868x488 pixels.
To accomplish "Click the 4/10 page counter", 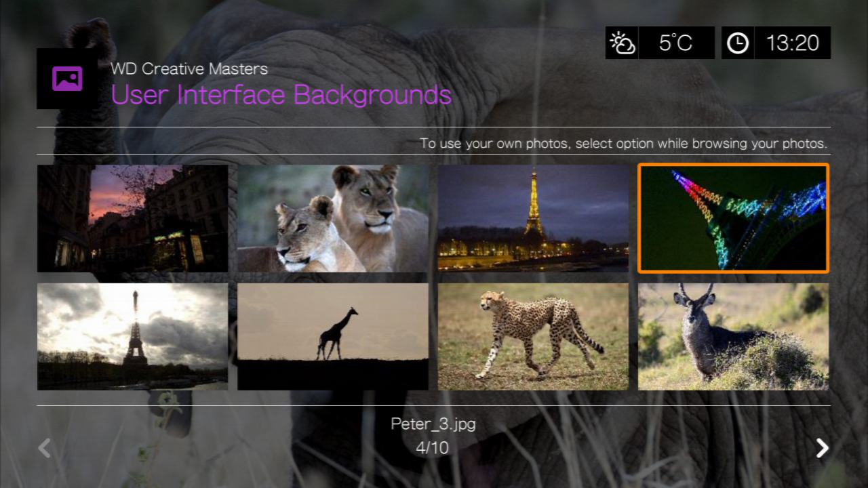I will [433, 447].
